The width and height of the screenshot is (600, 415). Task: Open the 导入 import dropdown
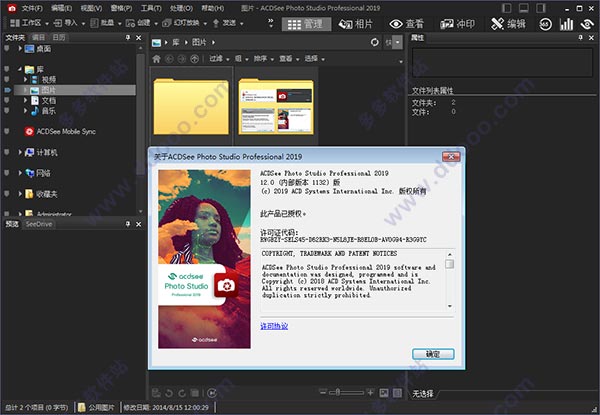69,23
